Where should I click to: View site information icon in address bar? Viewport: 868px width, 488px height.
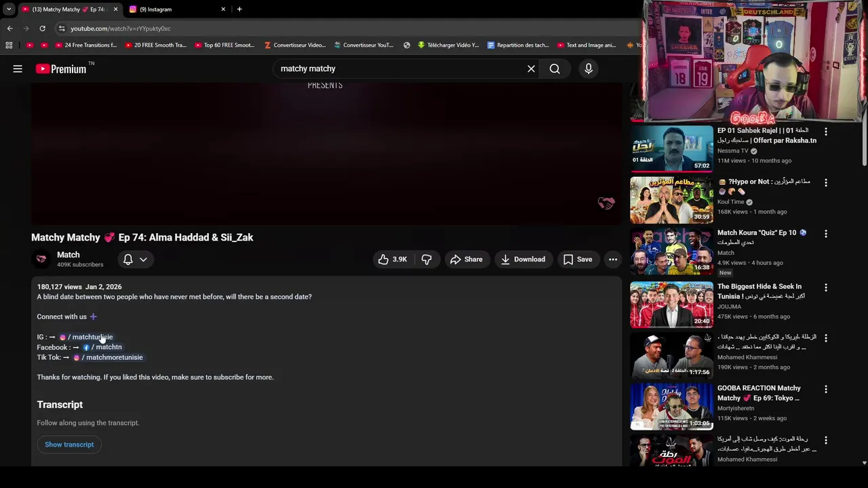(61, 28)
